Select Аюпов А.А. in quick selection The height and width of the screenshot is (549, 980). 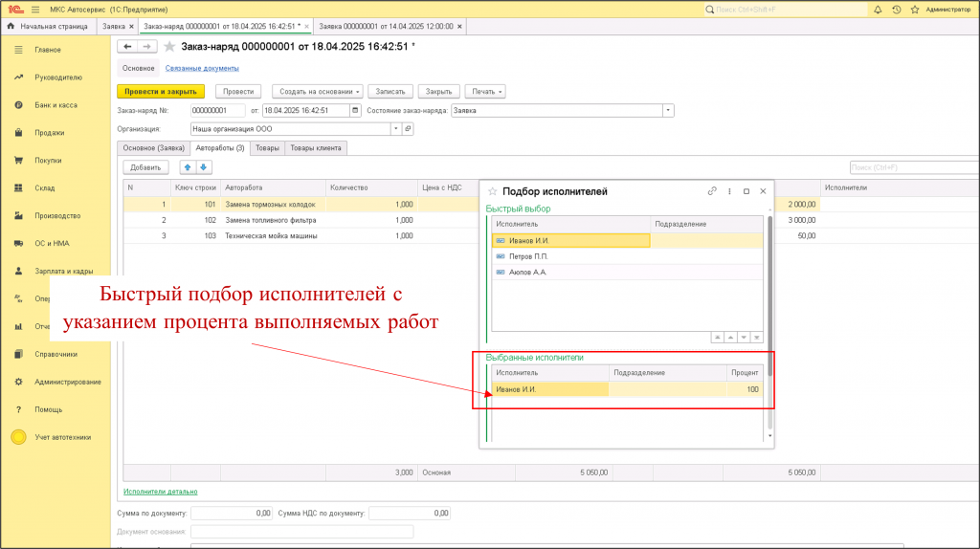[x=627, y=272]
